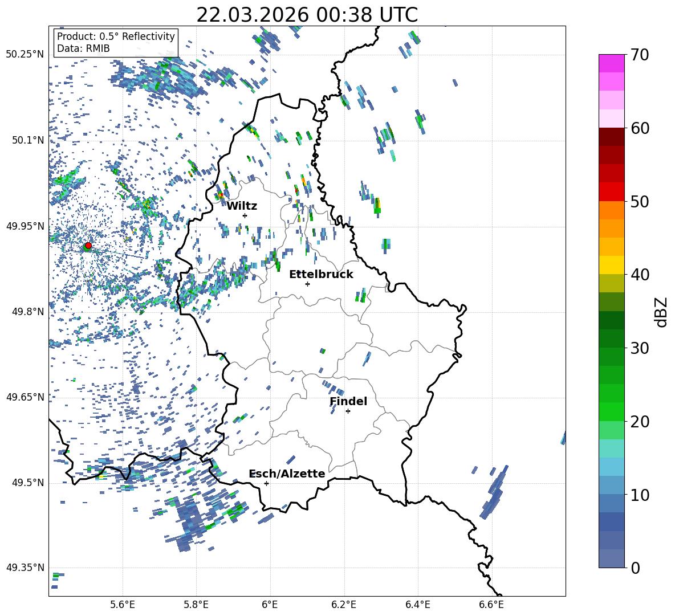
Task: Select the Findel city label
Action: (348, 401)
